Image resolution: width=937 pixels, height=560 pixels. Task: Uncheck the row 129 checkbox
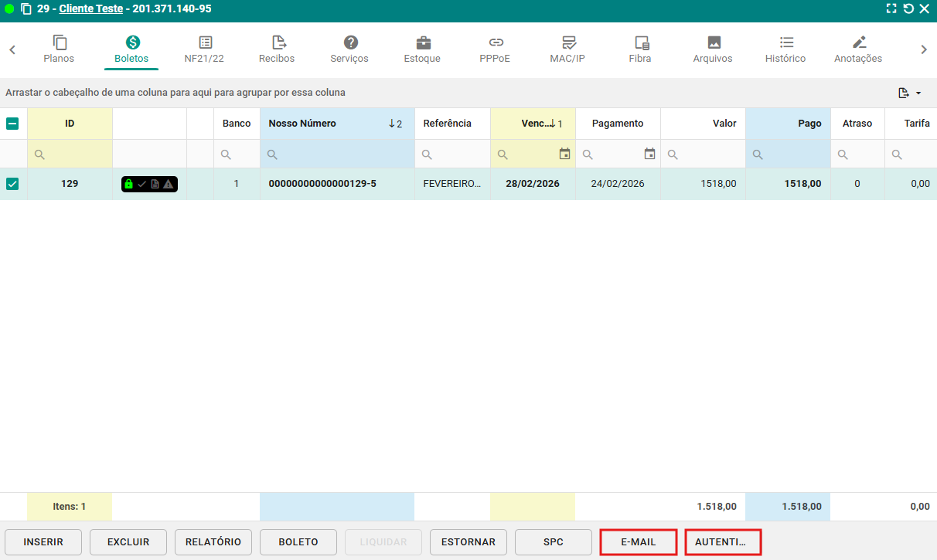tap(12, 184)
